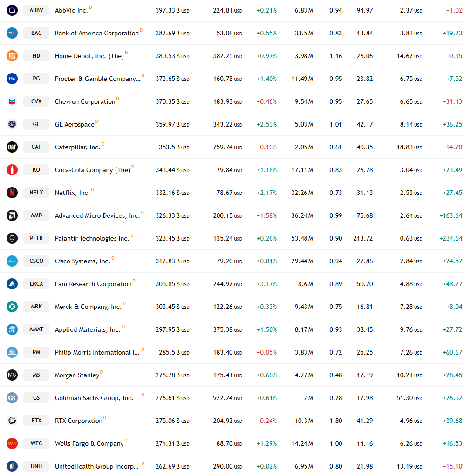Screen dimensions: 463x476
Task: Click the Wells Fargo WF logo icon
Action: [x=12, y=443]
